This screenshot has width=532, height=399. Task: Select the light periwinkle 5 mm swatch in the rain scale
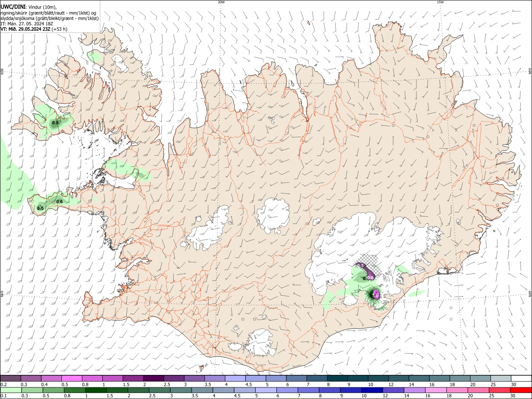[266, 390]
